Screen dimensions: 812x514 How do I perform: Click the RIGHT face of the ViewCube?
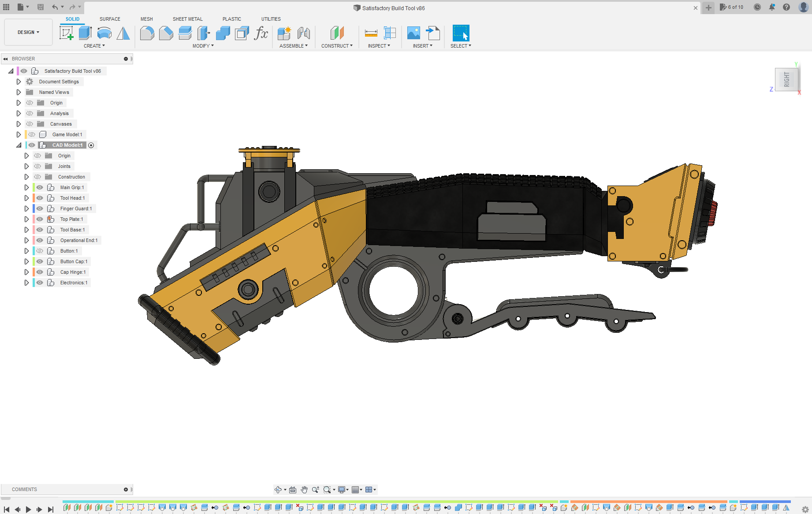786,80
